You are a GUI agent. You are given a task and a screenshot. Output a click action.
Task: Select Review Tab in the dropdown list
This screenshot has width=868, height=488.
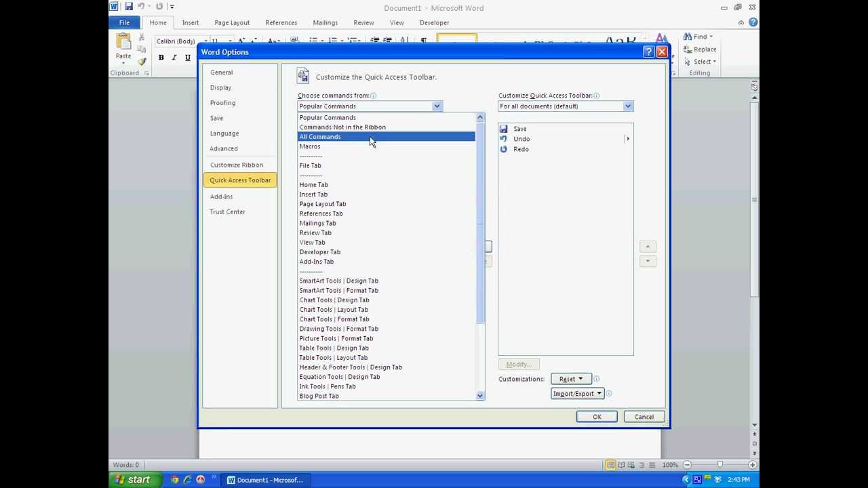387,233
